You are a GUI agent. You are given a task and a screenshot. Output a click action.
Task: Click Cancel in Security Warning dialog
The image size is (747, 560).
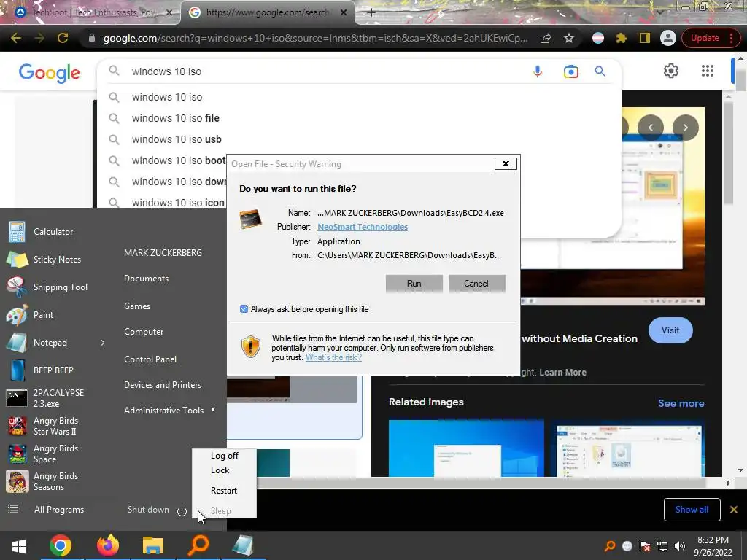click(x=476, y=284)
